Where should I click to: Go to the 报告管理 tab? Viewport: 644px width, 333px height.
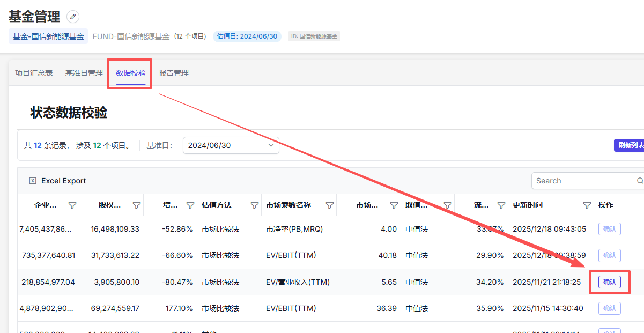tap(174, 73)
